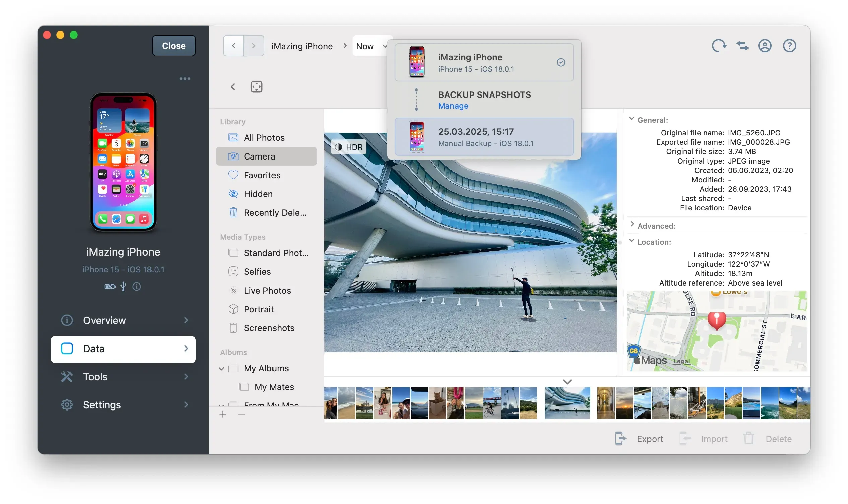The image size is (848, 504).
Task: Open the account profile icon
Action: tap(765, 46)
